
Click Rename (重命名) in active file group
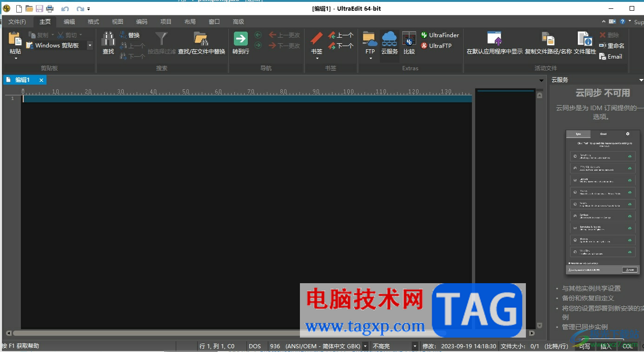coord(611,46)
